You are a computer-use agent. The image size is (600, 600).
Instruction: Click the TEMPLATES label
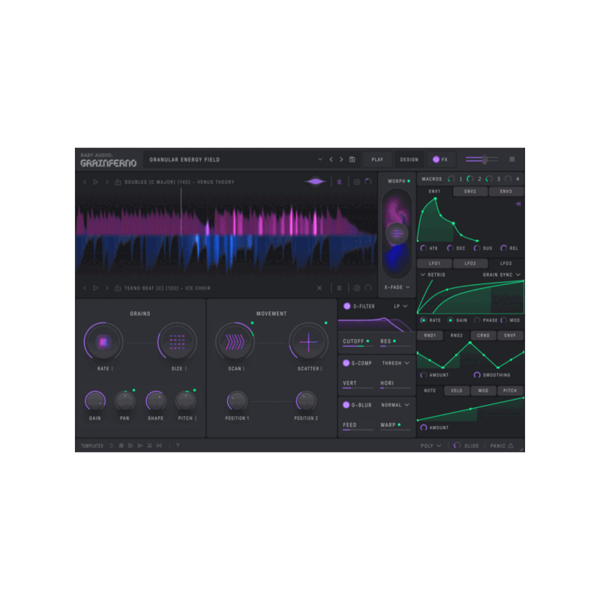(x=92, y=446)
